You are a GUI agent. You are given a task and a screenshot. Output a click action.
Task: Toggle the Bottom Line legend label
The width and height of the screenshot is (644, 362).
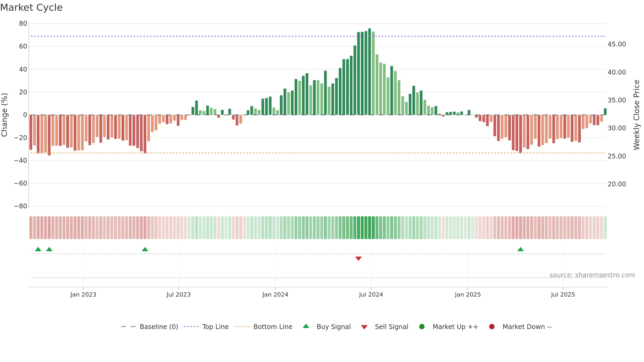click(273, 327)
